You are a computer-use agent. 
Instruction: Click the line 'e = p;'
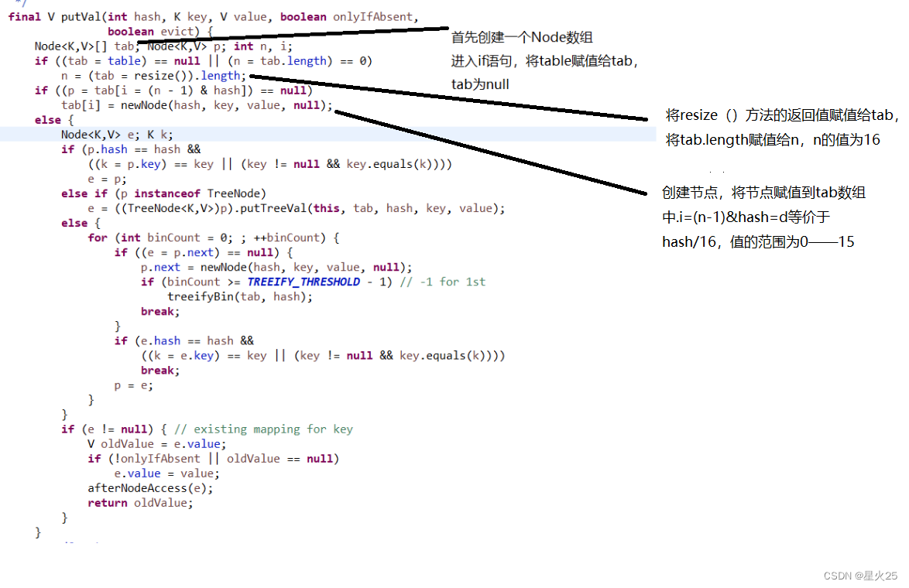(108, 179)
